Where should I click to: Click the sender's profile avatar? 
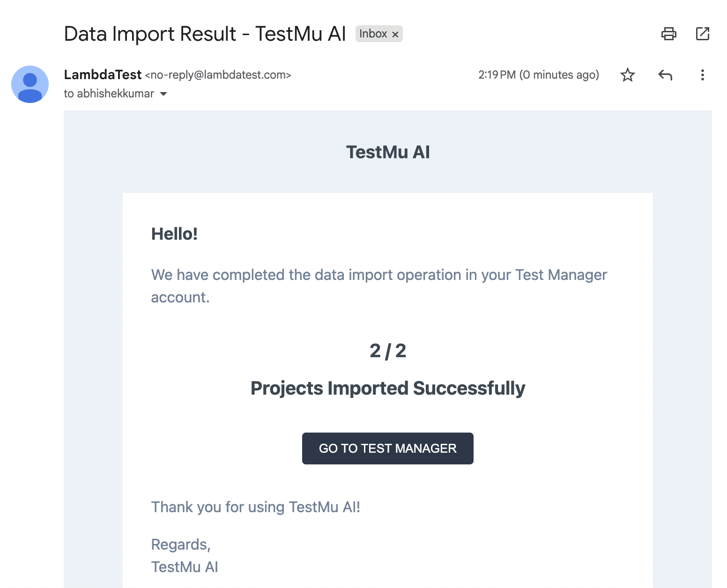pos(30,84)
